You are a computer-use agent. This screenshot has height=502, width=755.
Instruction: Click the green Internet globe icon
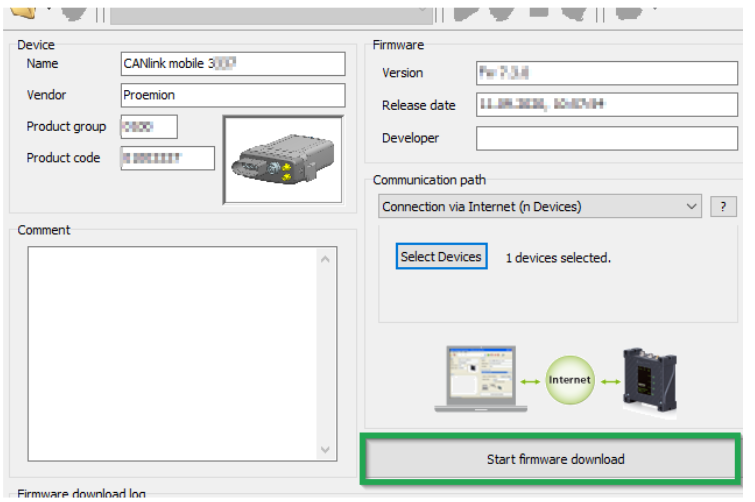click(x=570, y=380)
